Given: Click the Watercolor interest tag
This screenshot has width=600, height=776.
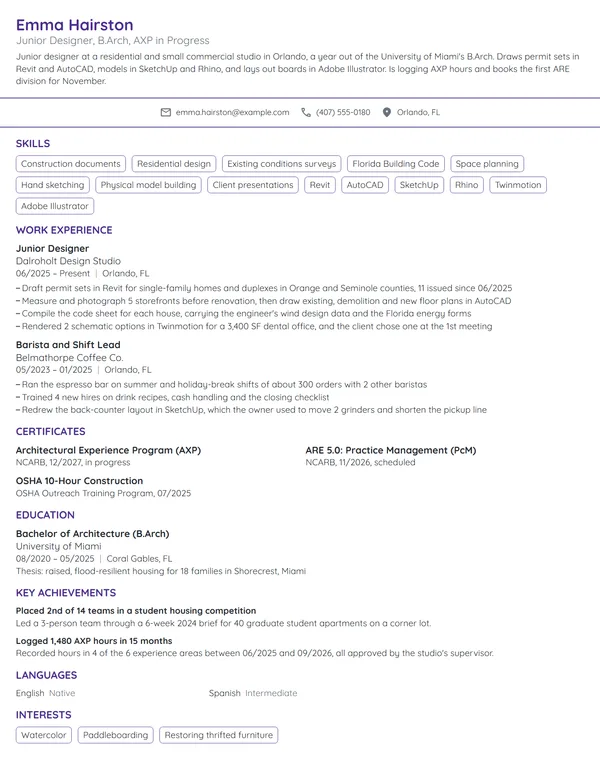Looking at the screenshot, I should point(44,735).
